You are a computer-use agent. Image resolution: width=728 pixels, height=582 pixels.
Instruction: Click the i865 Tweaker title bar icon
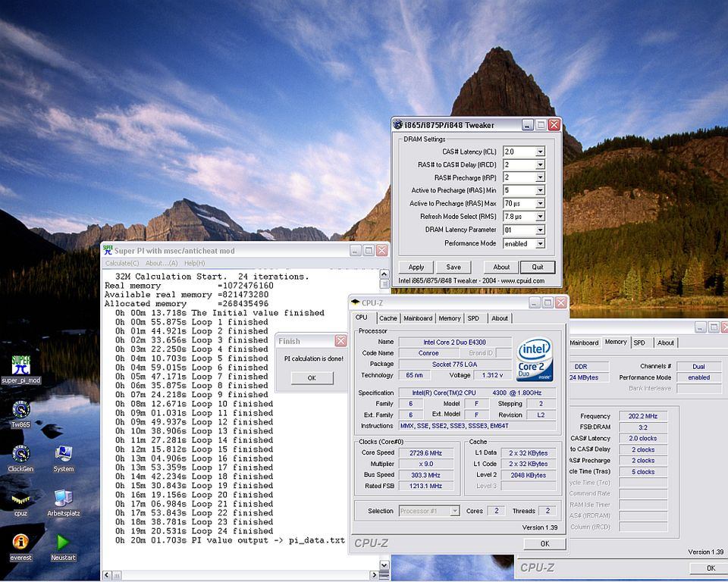pos(398,124)
